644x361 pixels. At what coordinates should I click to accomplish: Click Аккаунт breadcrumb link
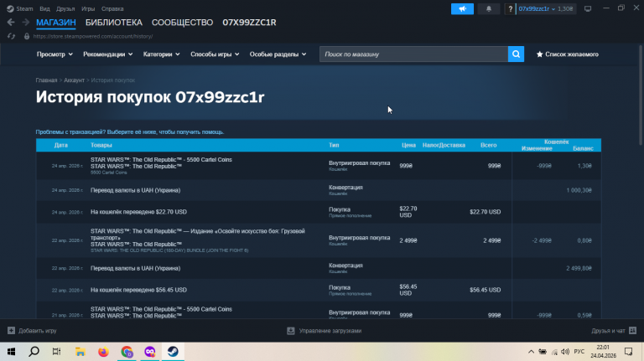click(74, 80)
